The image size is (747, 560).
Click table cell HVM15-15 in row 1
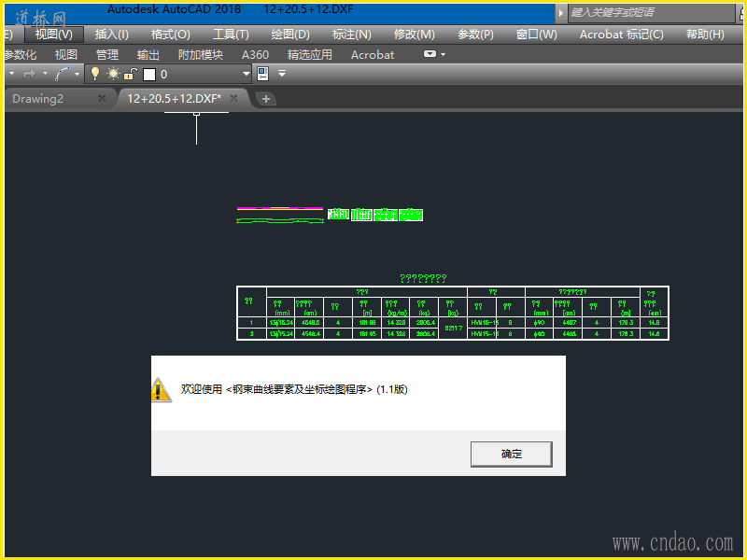(x=482, y=322)
